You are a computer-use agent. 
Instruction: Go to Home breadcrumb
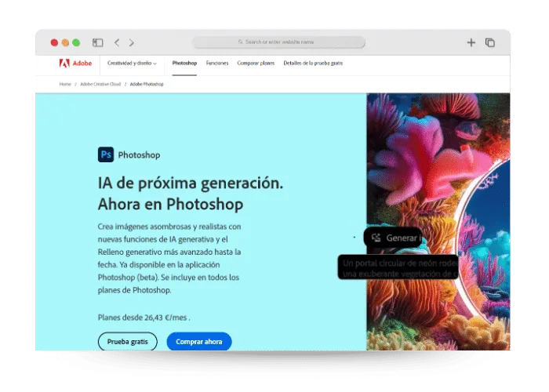pos(65,84)
